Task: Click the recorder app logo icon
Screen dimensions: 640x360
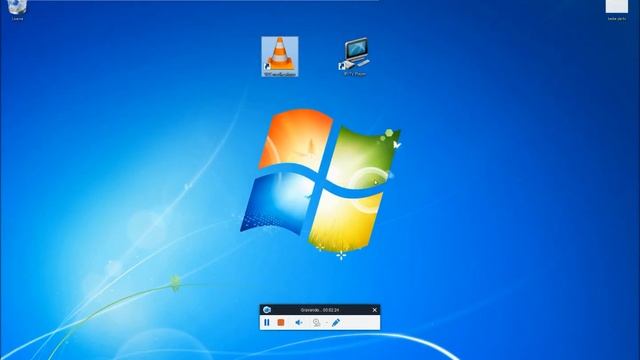Action: coord(267,310)
